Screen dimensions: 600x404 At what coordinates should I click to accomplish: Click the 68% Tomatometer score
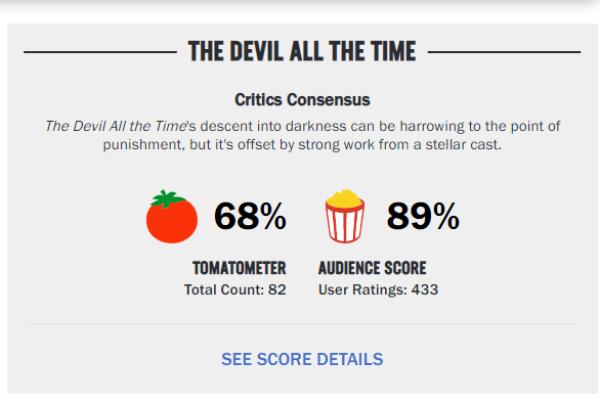tap(250, 216)
